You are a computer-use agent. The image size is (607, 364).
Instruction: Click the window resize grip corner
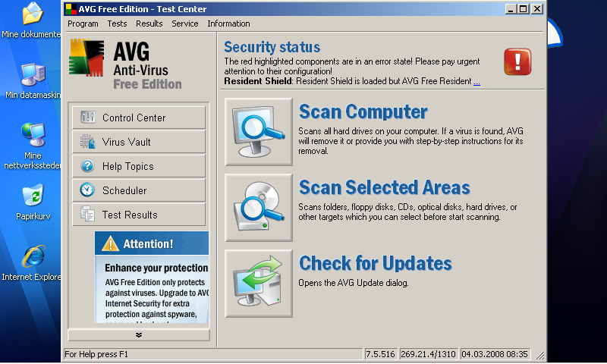point(539,355)
